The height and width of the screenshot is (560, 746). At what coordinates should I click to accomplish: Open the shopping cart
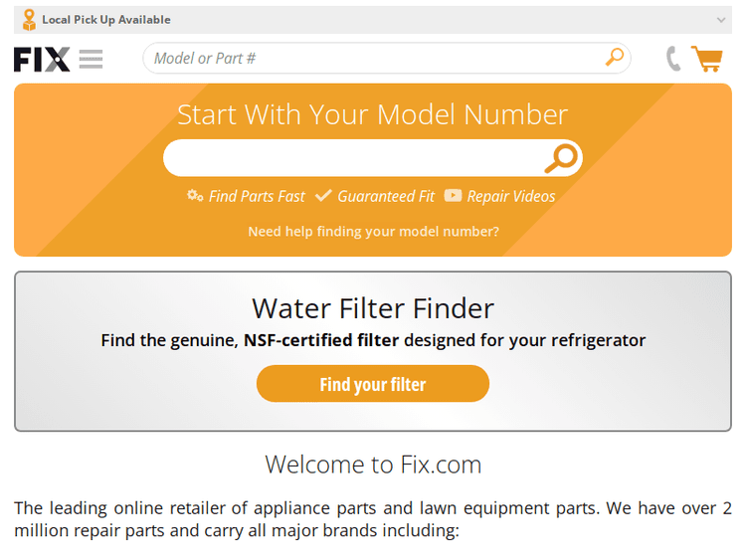click(x=707, y=59)
